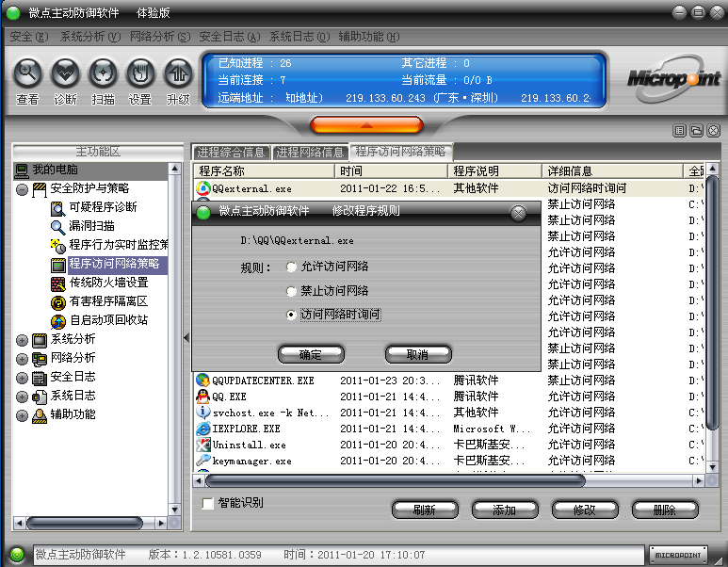Click the green status orb icon
This screenshot has width=728, height=567.
click(x=17, y=555)
